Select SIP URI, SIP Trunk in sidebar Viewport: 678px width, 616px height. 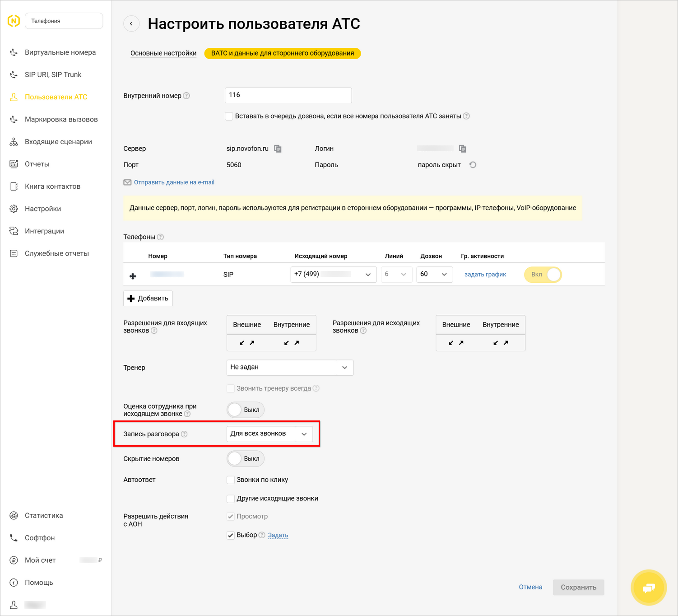[x=53, y=74]
